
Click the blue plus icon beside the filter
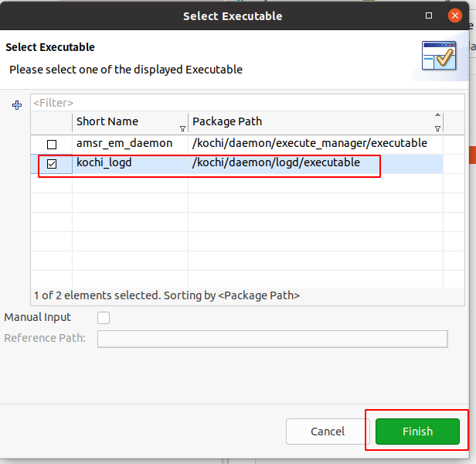pos(17,105)
